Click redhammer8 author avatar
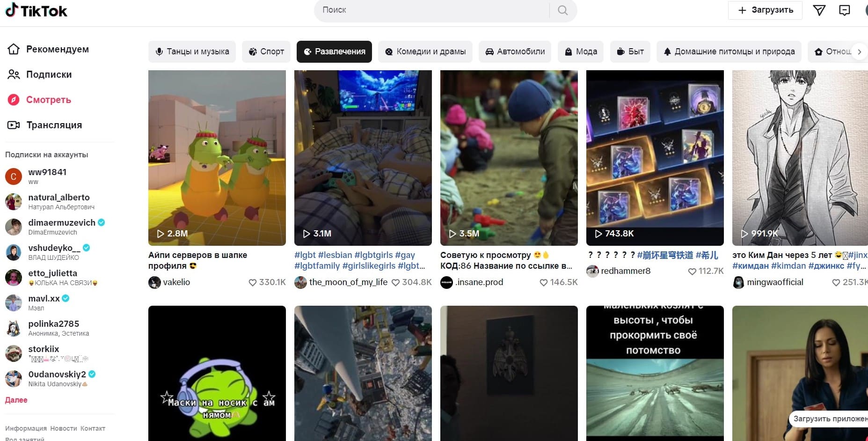Viewport: 868px width, 441px height. 592,271
